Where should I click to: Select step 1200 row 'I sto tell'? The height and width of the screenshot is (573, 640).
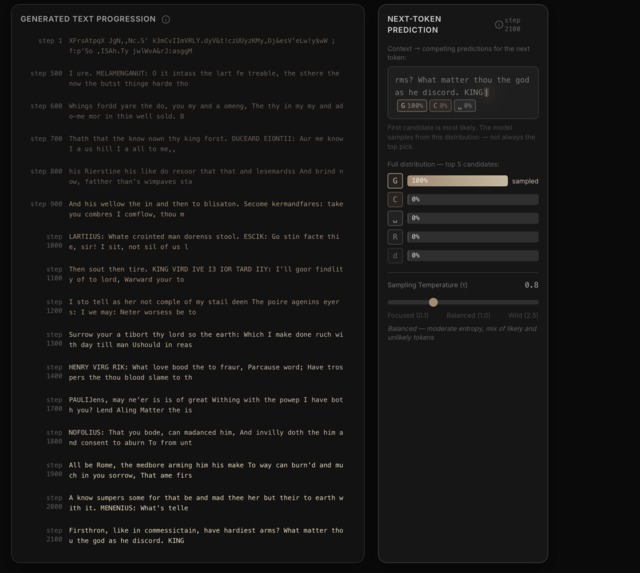[x=187, y=307]
